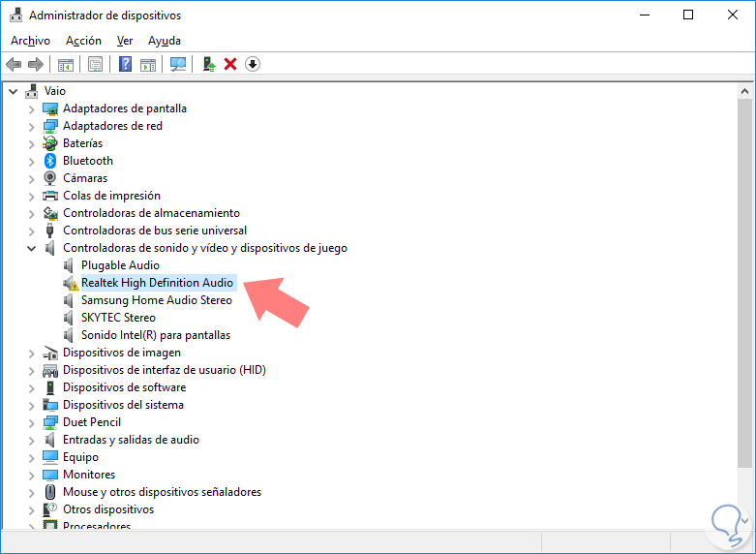Click the Mouse category icon
756x554 pixels.
(x=50, y=492)
